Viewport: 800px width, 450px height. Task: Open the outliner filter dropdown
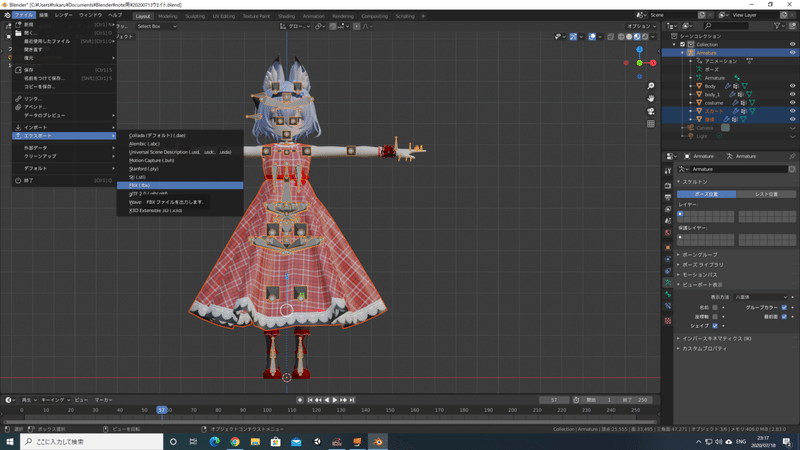779,26
